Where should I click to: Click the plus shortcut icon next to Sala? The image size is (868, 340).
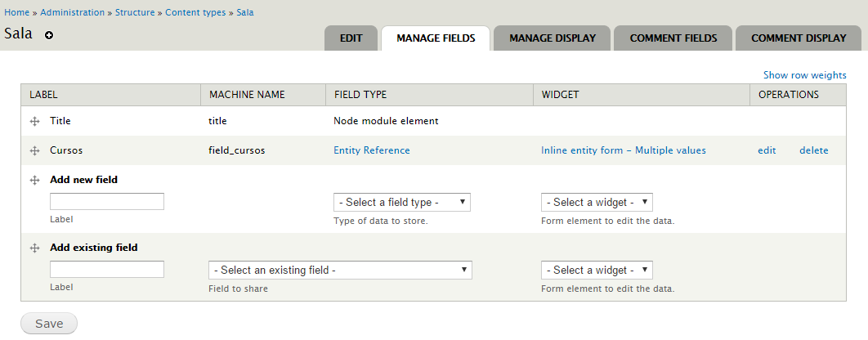tap(49, 35)
